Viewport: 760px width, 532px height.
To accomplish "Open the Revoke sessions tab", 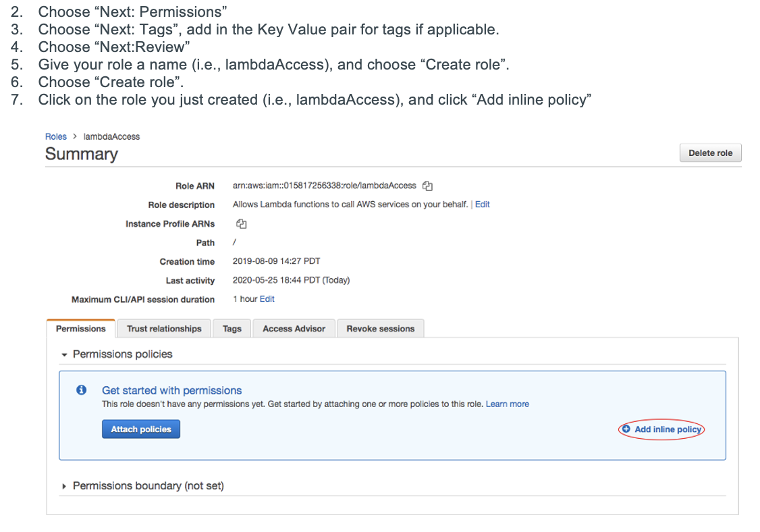I will point(380,329).
